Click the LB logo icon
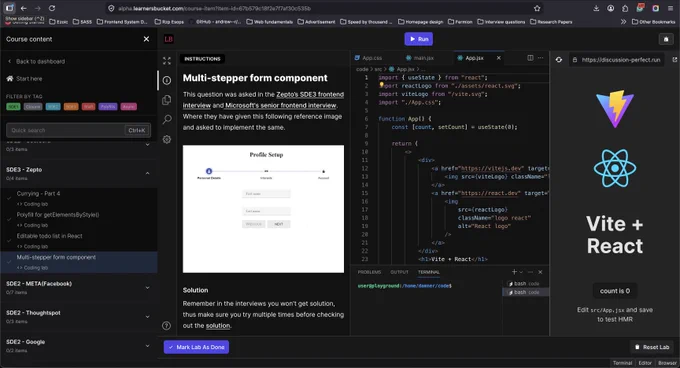Viewport: 680px width, 368px height. pos(168,39)
